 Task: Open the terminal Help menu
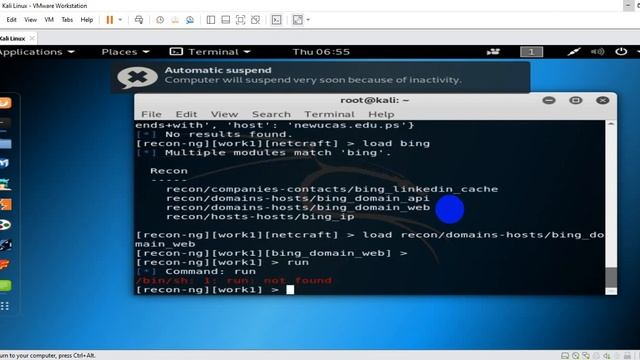381,114
